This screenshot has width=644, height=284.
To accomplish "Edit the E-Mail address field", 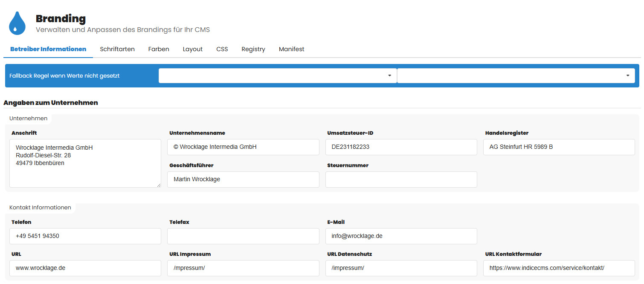I will [x=401, y=236].
